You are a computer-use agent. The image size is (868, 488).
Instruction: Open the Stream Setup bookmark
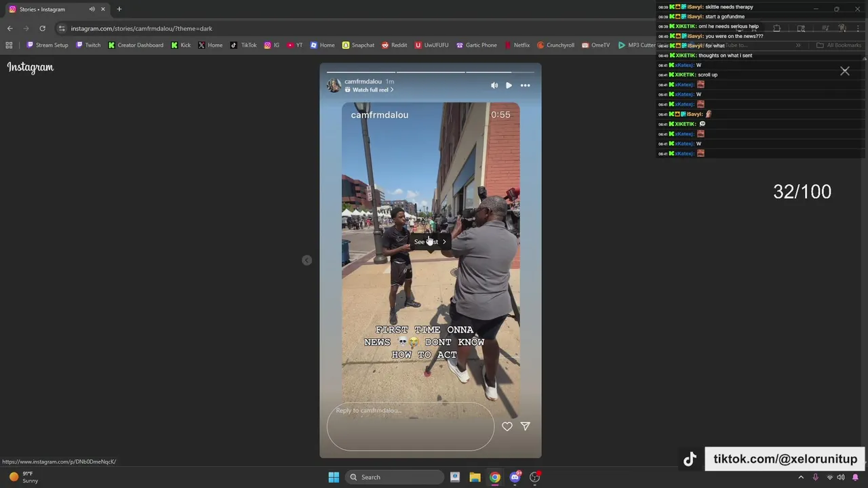coord(47,45)
